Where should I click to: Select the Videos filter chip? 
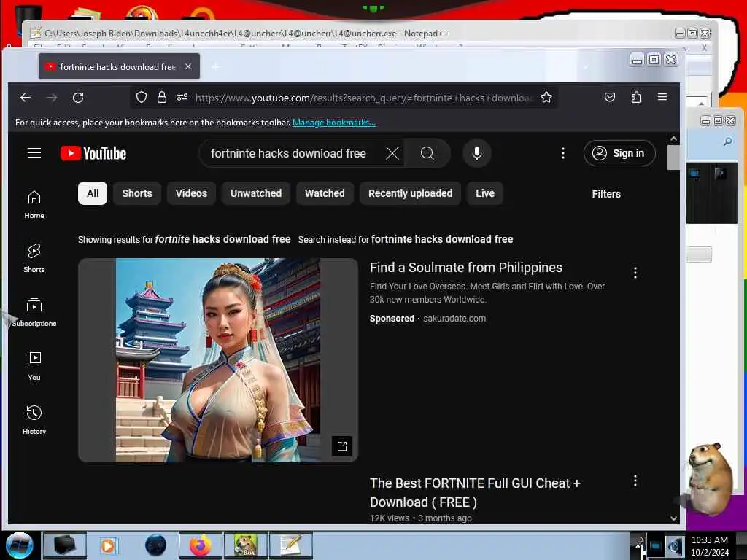191,193
